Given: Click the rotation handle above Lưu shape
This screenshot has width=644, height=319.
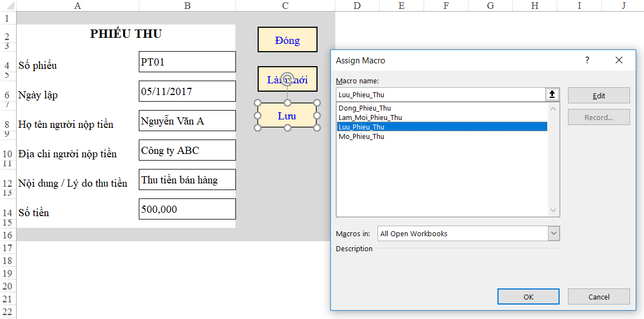Looking at the screenshot, I should (288, 78).
